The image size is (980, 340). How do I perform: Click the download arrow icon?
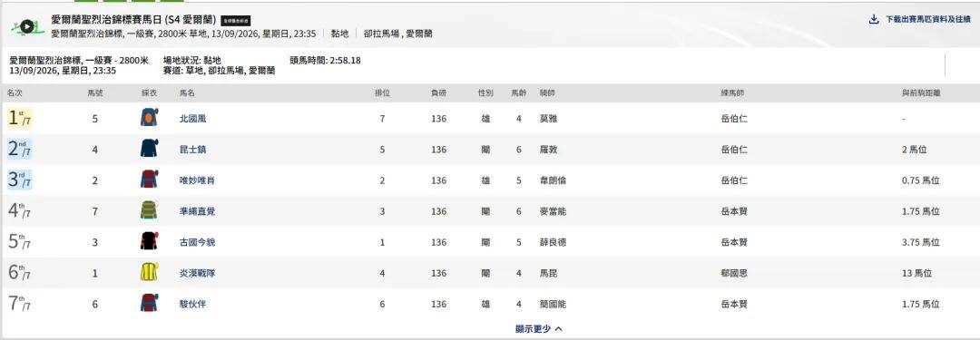coord(874,19)
